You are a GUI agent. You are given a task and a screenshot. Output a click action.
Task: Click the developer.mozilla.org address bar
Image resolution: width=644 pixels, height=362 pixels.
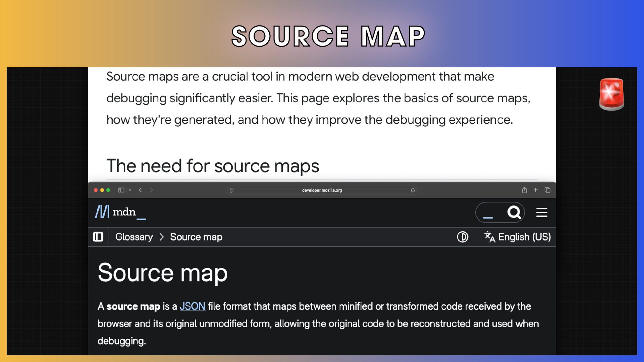(x=322, y=190)
